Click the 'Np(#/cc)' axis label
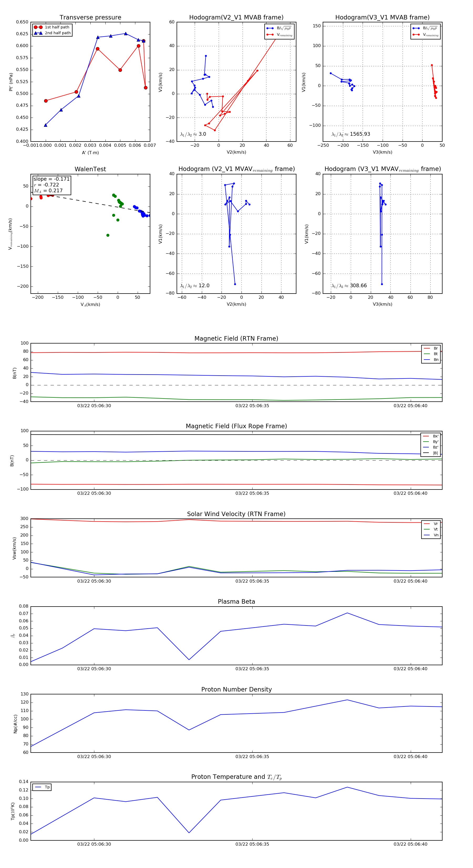The width and height of the screenshot is (473, 868). point(15,723)
